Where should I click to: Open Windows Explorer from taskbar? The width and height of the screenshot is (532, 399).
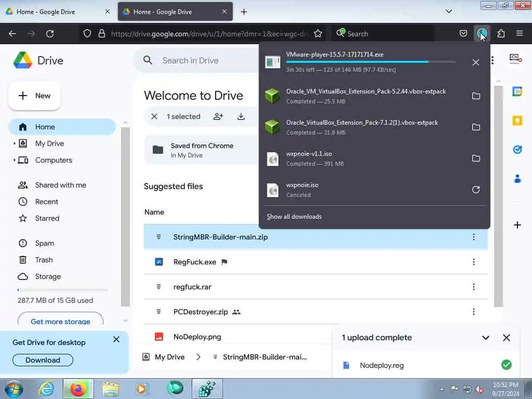[x=111, y=389]
